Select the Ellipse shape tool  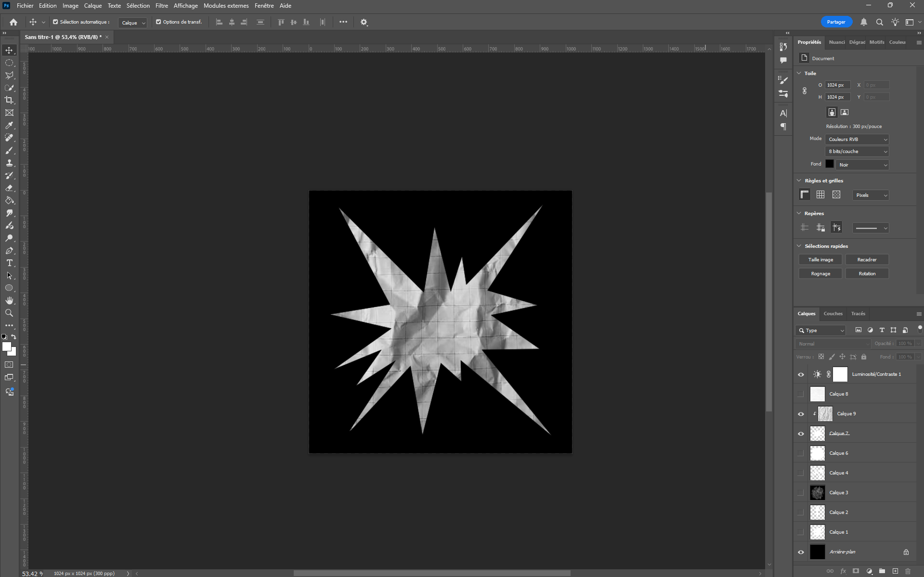click(9, 288)
